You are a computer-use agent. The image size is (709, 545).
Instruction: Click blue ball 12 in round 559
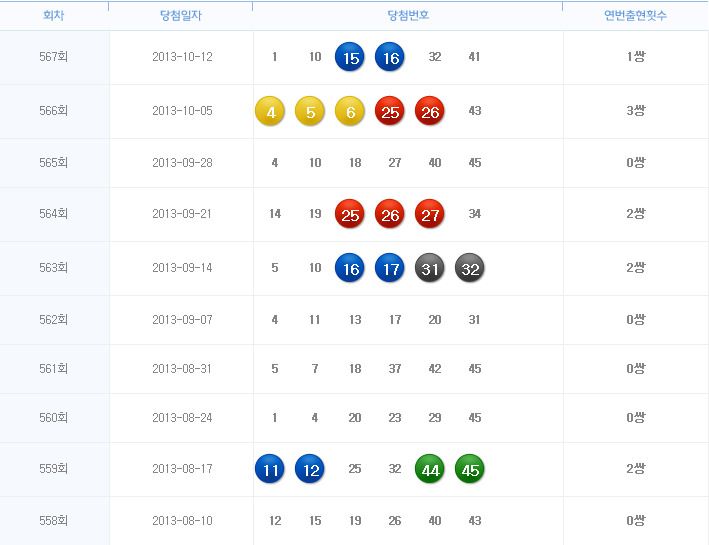[x=310, y=469]
